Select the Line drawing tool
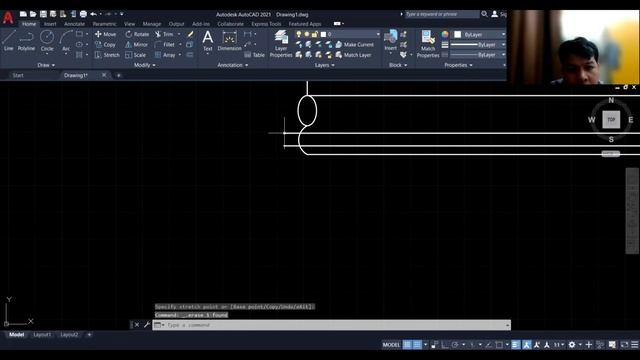The width and height of the screenshot is (640, 360). point(9,40)
